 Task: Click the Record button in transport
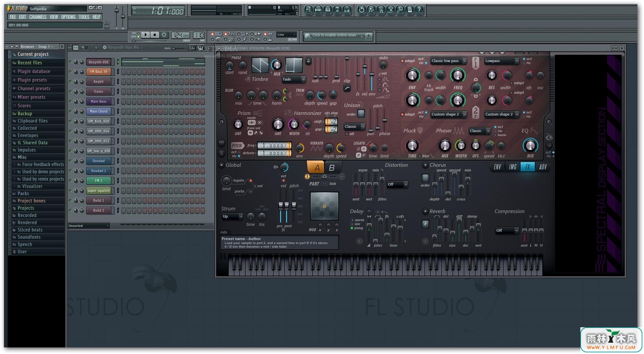point(164,35)
